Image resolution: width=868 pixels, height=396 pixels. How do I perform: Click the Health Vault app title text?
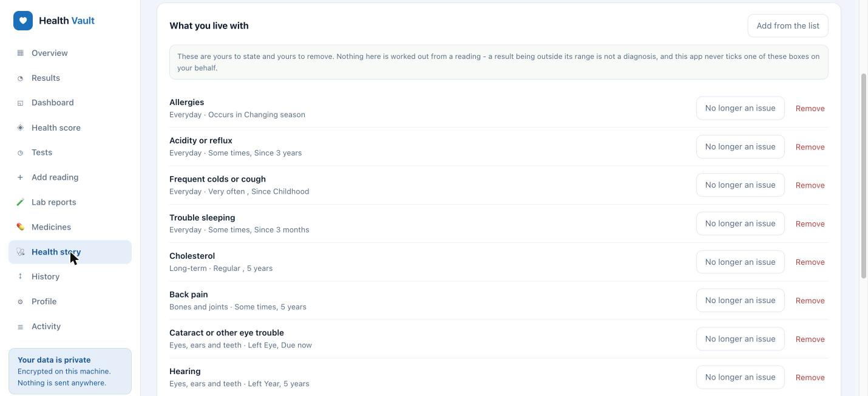click(x=67, y=21)
